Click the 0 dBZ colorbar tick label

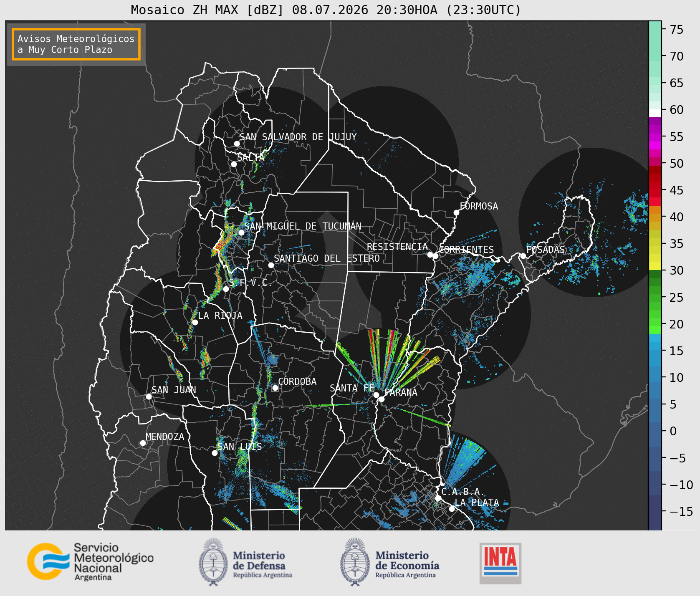click(673, 431)
